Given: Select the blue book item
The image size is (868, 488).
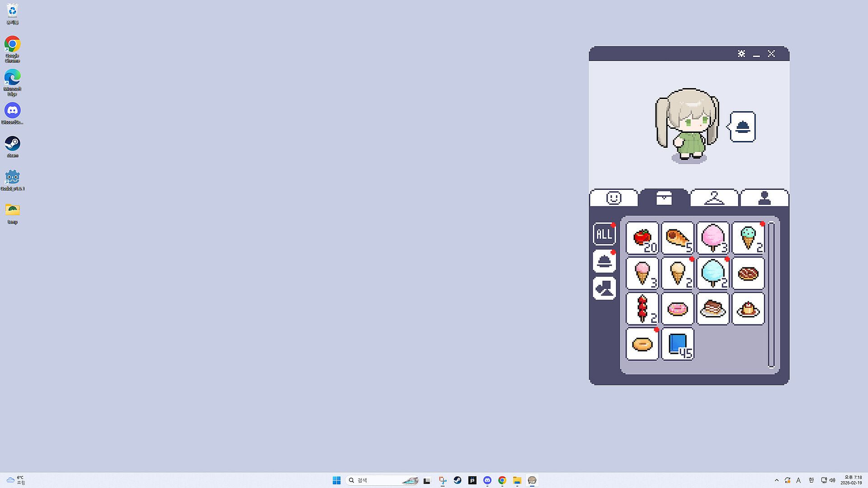Looking at the screenshot, I should point(677,344).
